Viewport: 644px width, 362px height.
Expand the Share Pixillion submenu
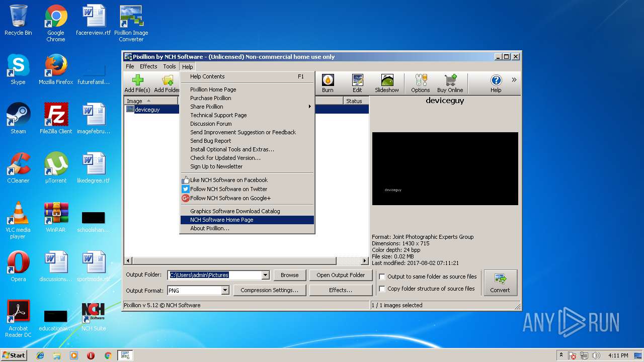click(247, 107)
